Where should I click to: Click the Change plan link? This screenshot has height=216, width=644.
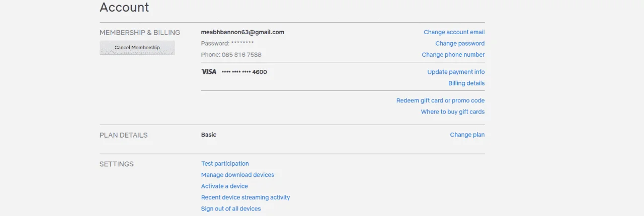point(467,135)
